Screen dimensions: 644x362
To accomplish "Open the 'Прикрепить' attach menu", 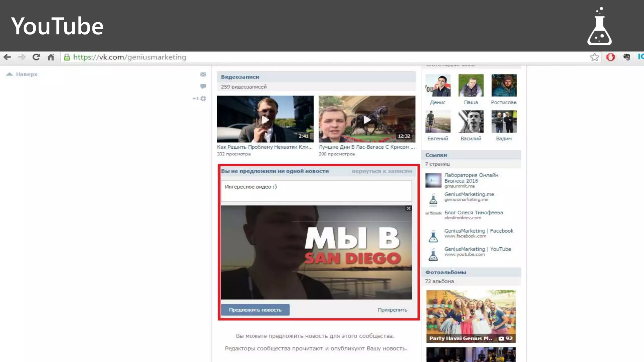I will click(392, 310).
